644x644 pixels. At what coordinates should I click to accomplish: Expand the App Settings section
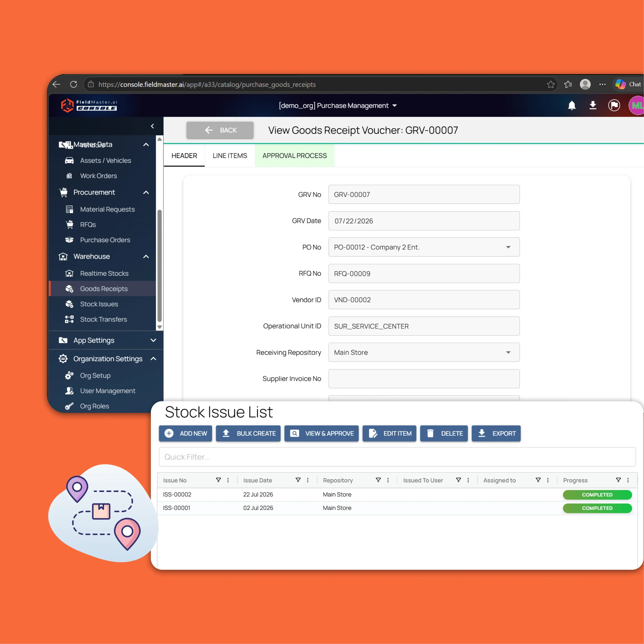pyautogui.click(x=153, y=340)
